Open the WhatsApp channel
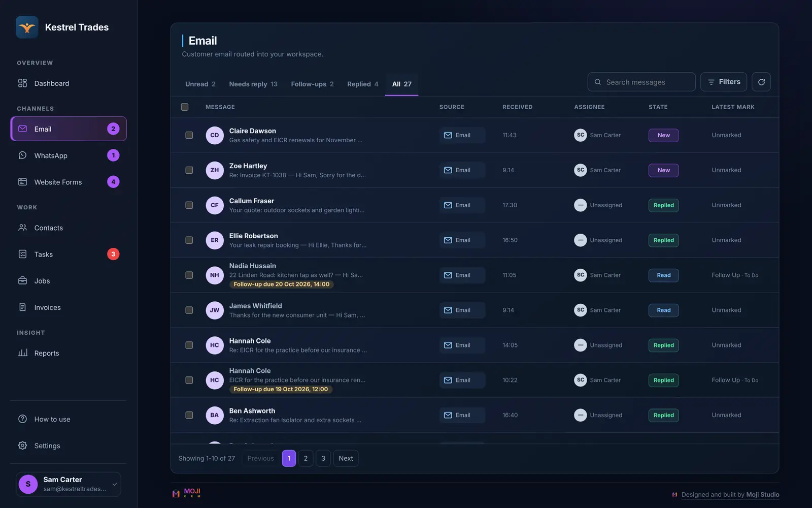Screen dimensions: 812x508 coord(69,155)
